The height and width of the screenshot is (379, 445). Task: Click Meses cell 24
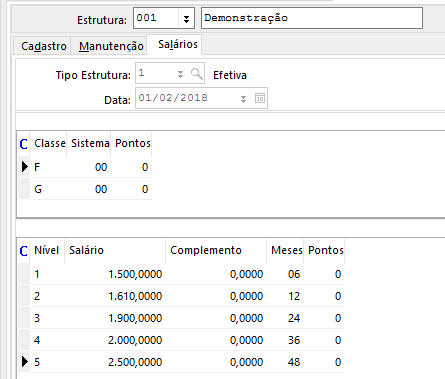[286, 318]
